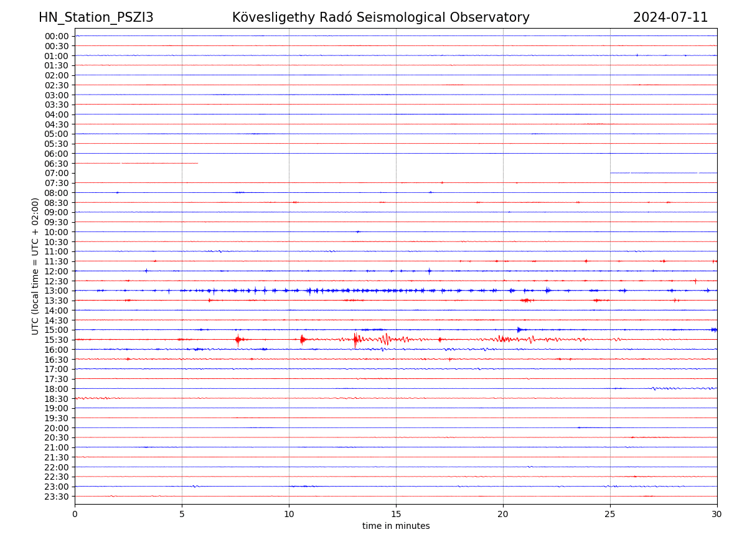This screenshot has width=747, height=560.
Task: Click the HN_Station_PSZI3 station label
Action: coord(96,17)
